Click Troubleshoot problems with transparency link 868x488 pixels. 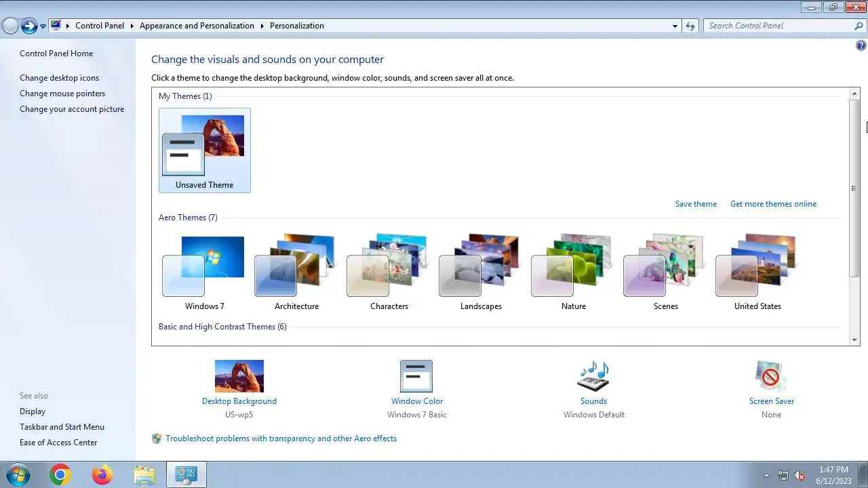[281, 439]
